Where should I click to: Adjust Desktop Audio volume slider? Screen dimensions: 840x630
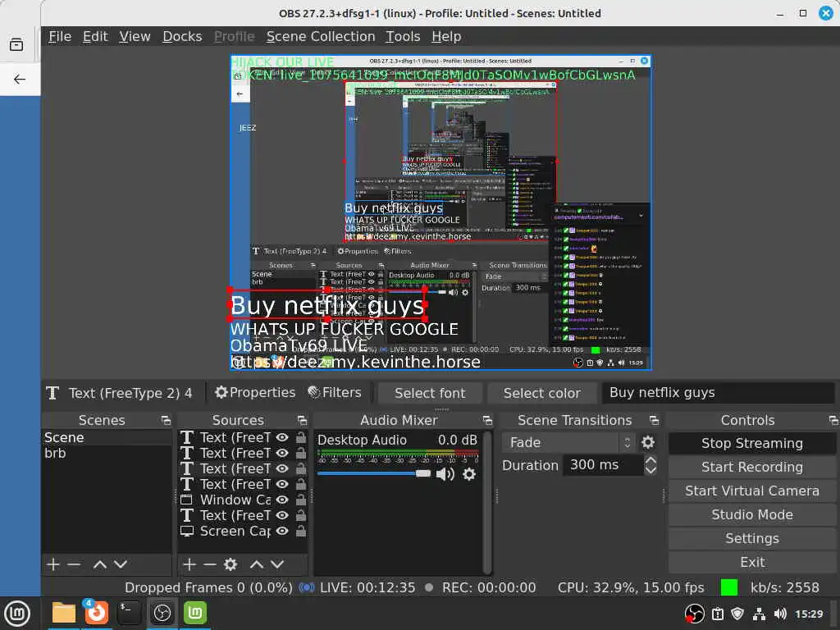tap(374, 473)
